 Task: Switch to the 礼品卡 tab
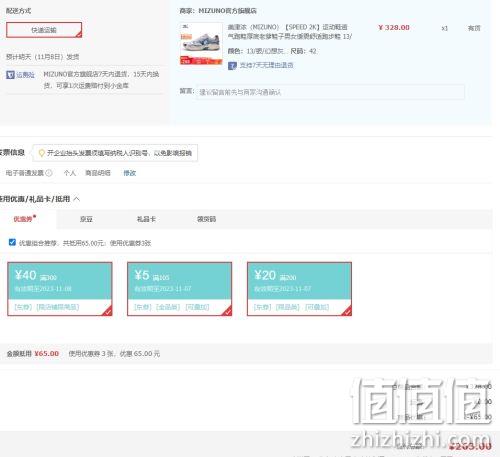(146, 219)
